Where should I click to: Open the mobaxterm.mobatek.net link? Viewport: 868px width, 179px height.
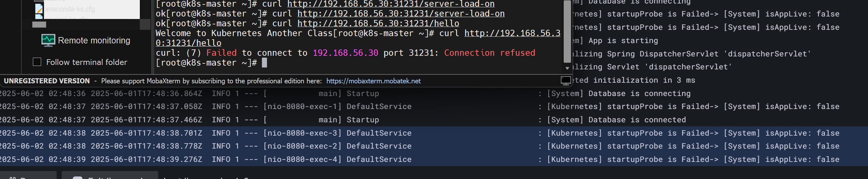click(373, 81)
